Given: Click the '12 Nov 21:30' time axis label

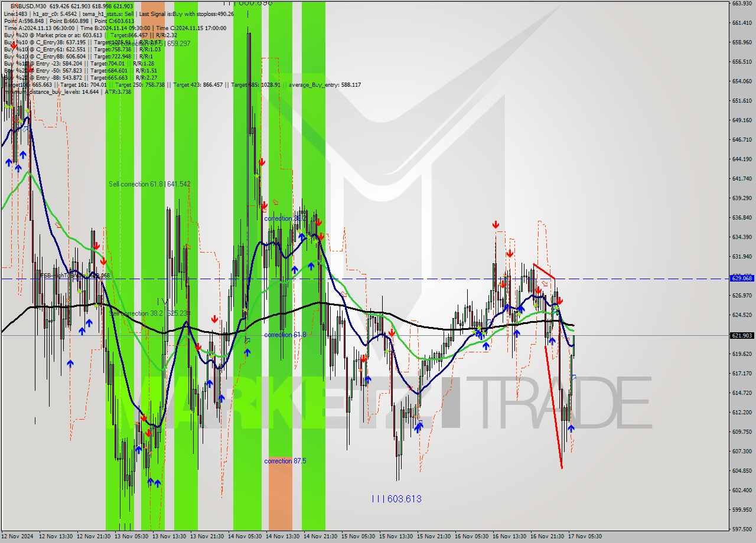Looking at the screenshot, I should pos(93,537).
